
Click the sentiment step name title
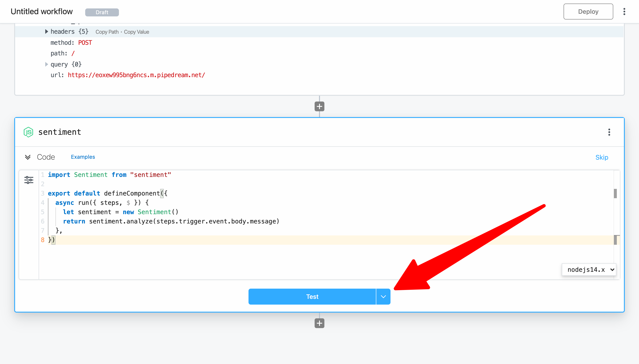[x=59, y=132]
